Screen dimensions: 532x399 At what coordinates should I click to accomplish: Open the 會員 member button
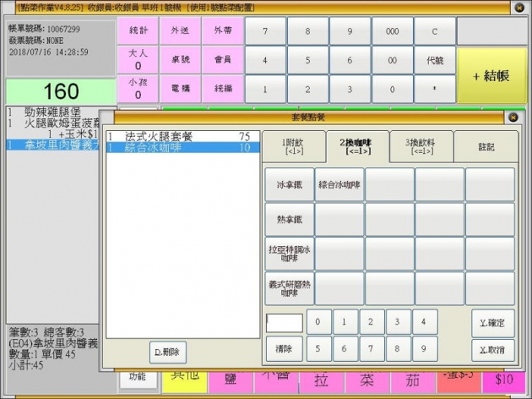[222, 59]
